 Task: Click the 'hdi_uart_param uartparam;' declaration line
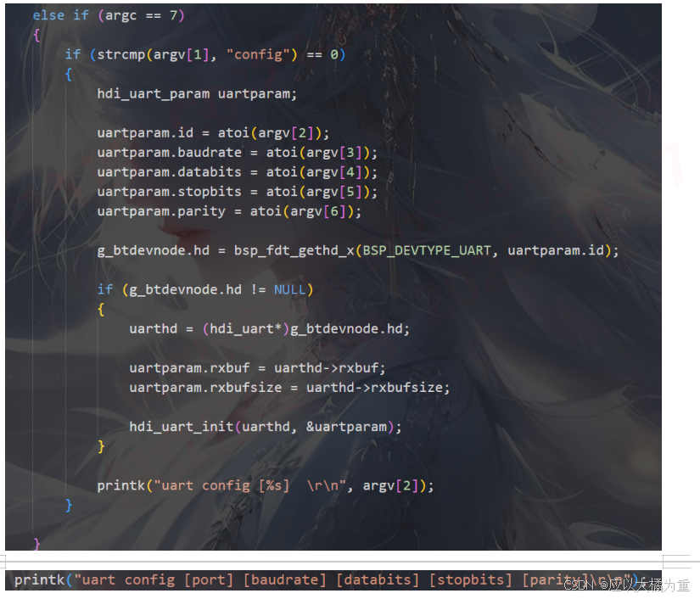(x=197, y=93)
